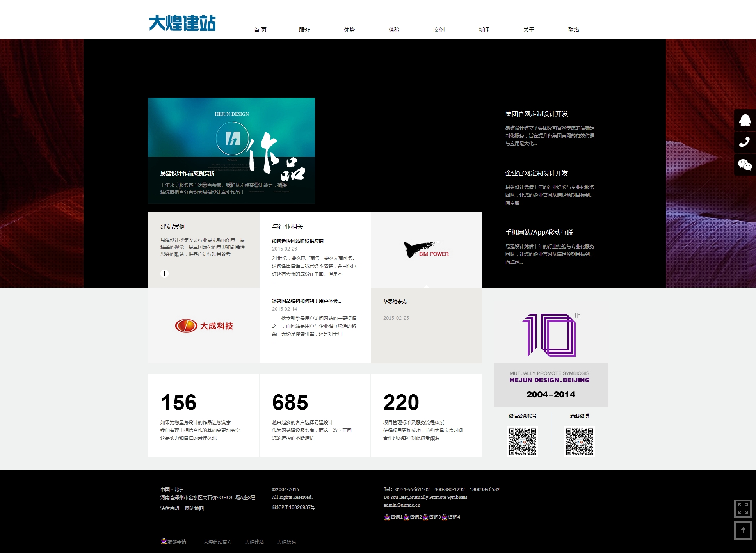Click the 法律声明 footer link
The height and width of the screenshot is (553, 756).
(169, 509)
